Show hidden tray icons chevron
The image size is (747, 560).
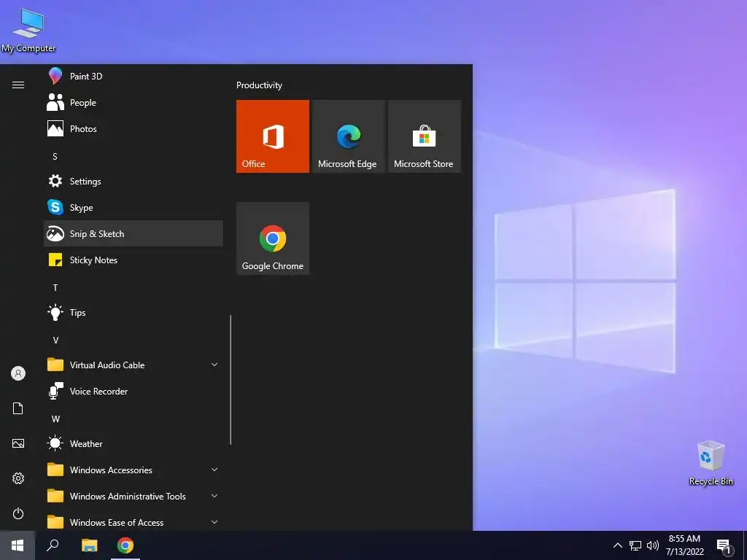pos(617,545)
